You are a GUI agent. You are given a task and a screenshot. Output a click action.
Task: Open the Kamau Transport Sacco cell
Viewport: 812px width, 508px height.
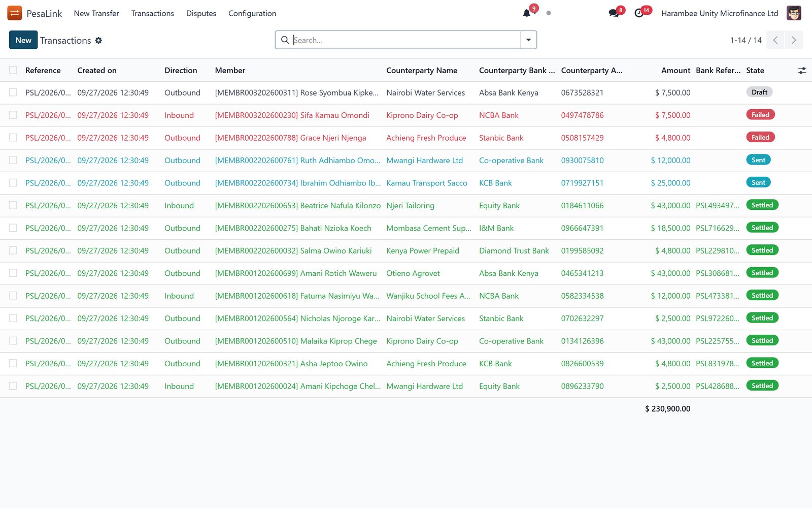click(427, 183)
